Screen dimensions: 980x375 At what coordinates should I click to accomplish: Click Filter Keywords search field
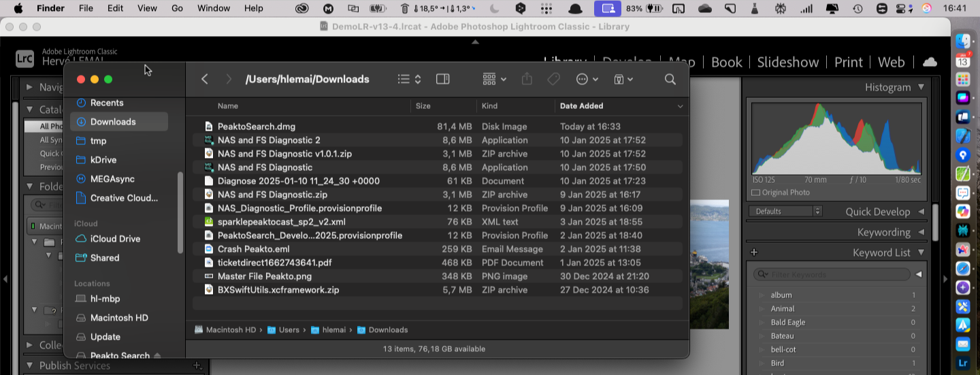pos(832,274)
